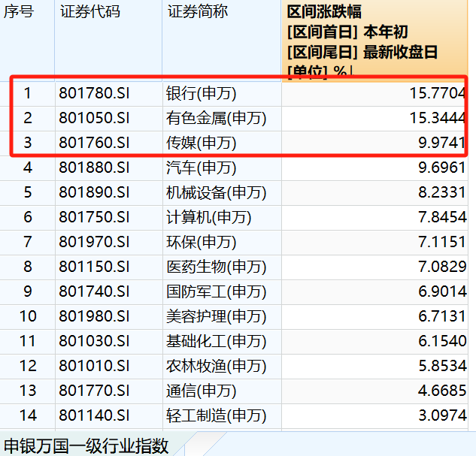476x456 pixels.
Task: Click value 8.2331
Action: pyautogui.click(x=441, y=192)
